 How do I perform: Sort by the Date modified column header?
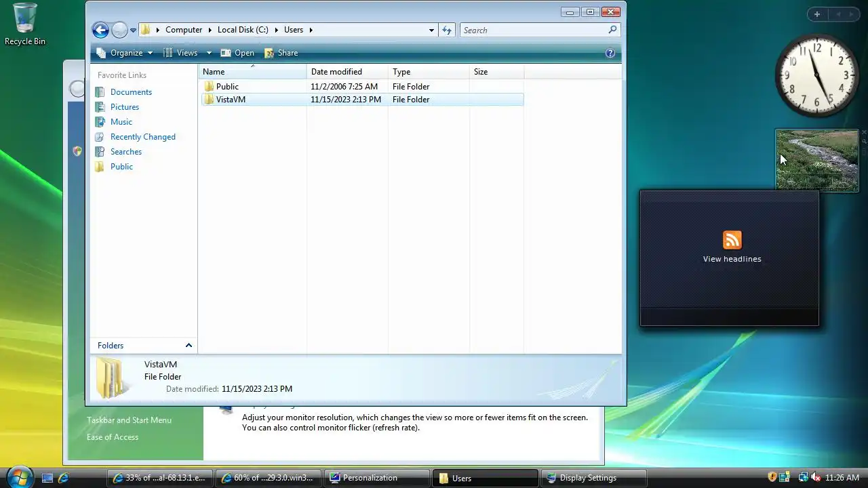tap(347, 72)
